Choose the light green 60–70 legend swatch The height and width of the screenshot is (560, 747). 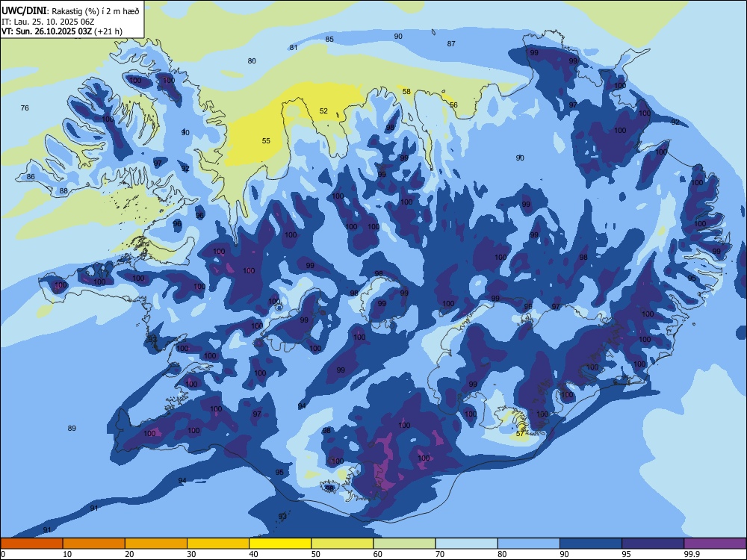(x=404, y=544)
